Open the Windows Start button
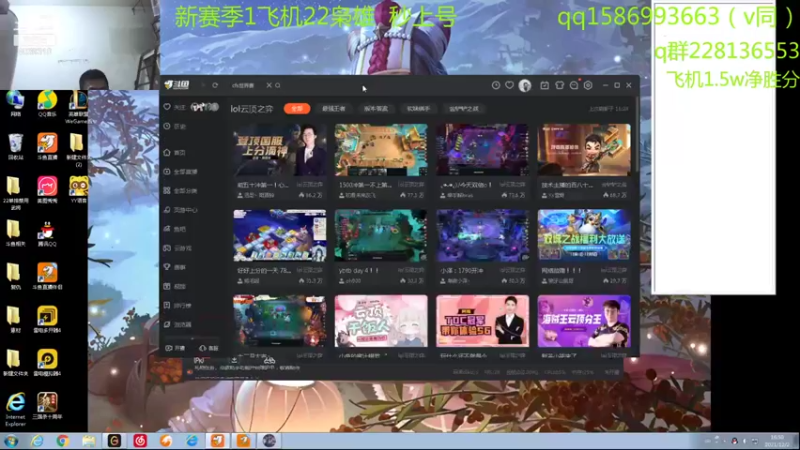This screenshot has width=800, height=450. 11,440
